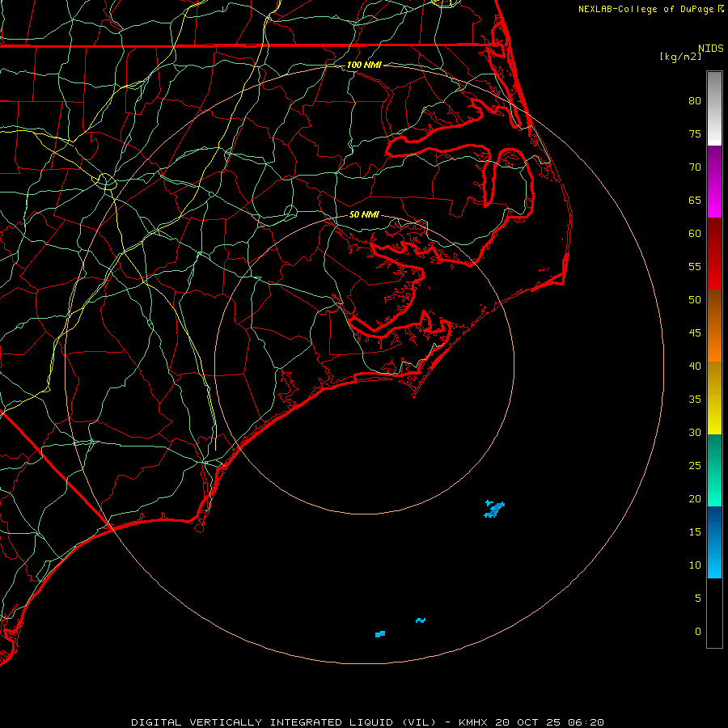Select the "100 NMI" range ring label

tap(363, 65)
